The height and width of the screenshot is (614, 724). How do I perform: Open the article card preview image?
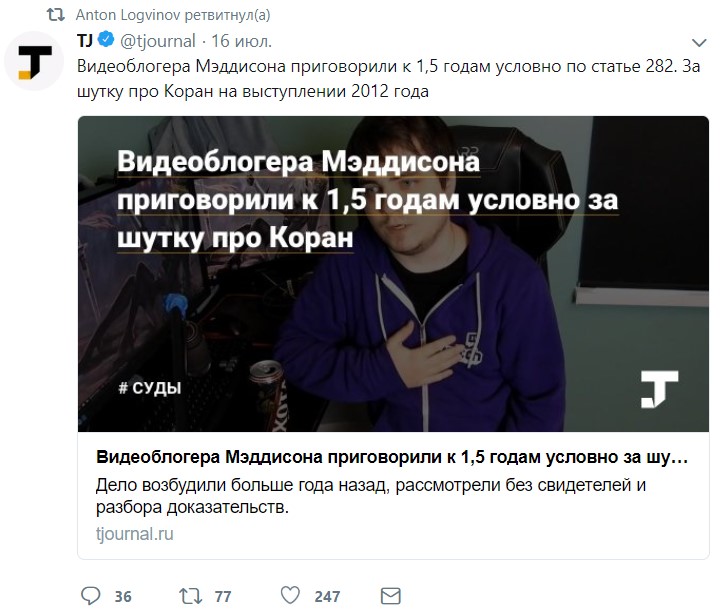point(393,274)
